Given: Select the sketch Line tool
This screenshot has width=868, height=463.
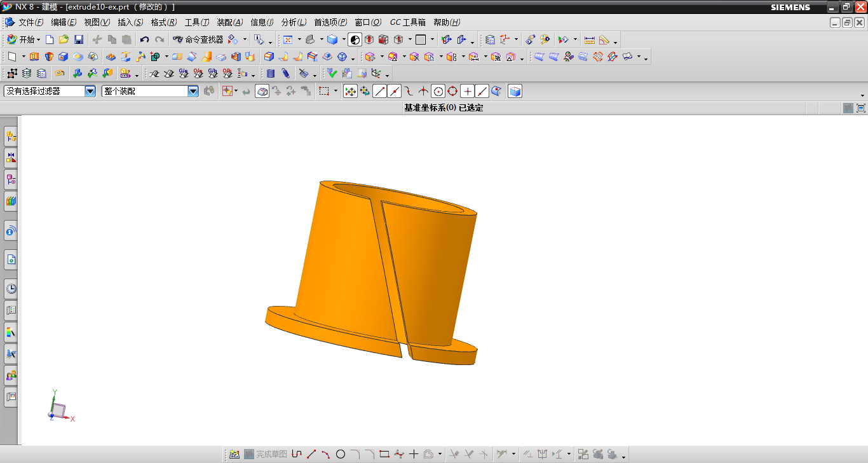Looking at the screenshot, I should point(311,454).
